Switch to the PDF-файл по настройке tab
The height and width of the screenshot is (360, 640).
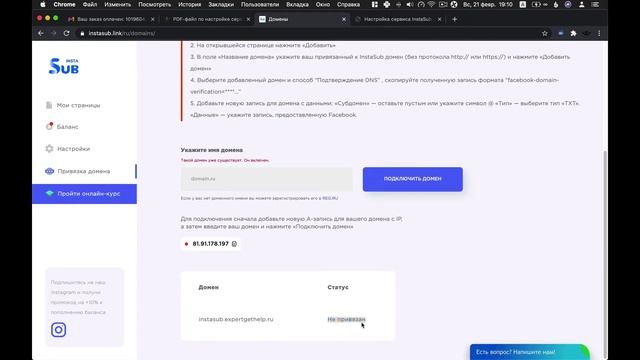[207, 19]
